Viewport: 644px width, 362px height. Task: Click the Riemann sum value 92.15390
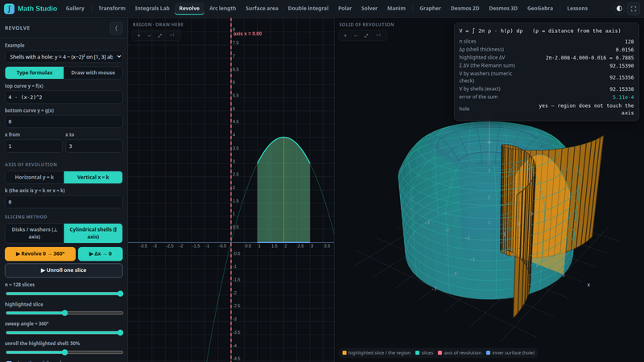point(621,66)
